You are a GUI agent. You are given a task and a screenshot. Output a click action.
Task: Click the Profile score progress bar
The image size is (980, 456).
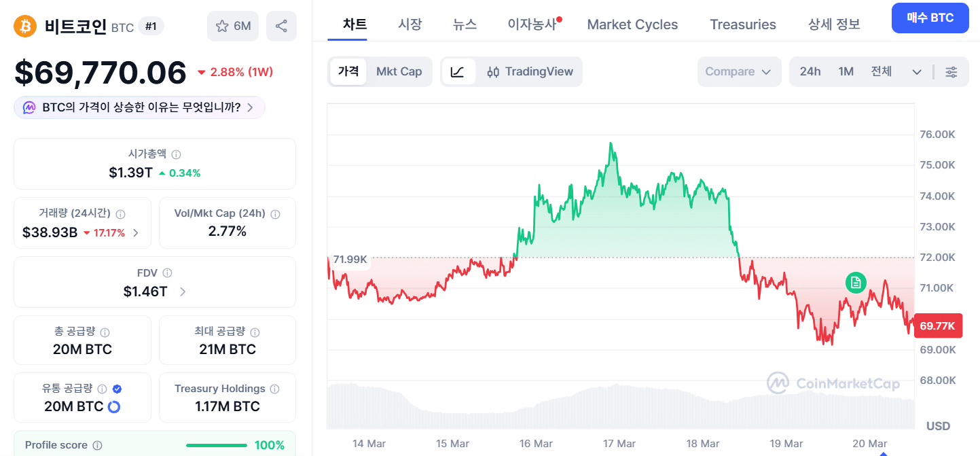click(217, 446)
